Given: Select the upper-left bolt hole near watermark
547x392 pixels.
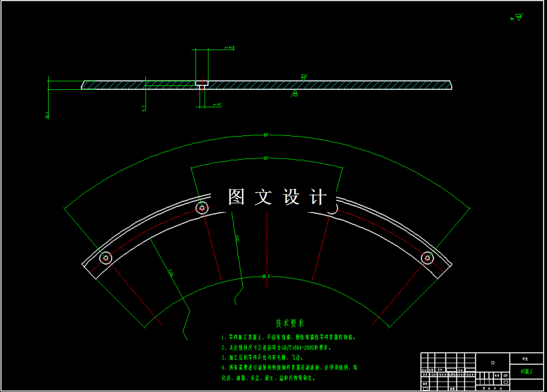Looking at the screenshot, I should [x=202, y=208].
